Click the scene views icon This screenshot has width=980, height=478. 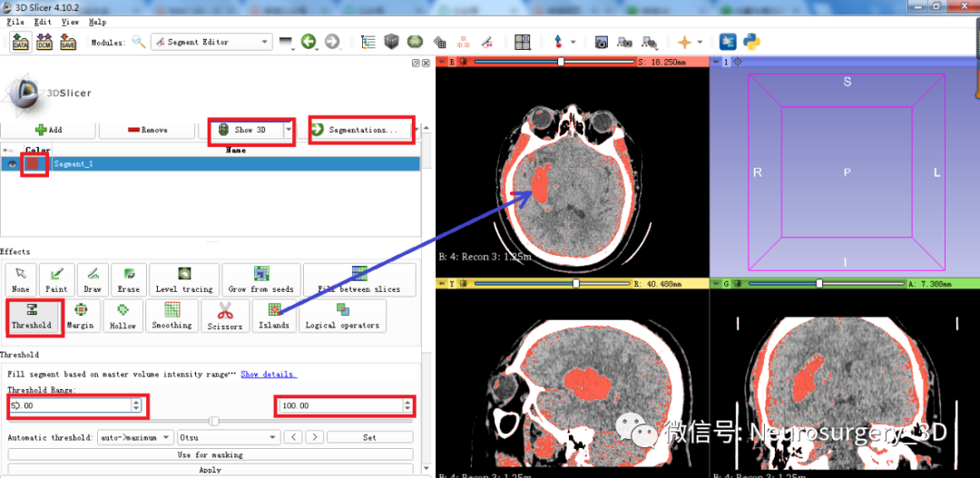click(624, 42)
